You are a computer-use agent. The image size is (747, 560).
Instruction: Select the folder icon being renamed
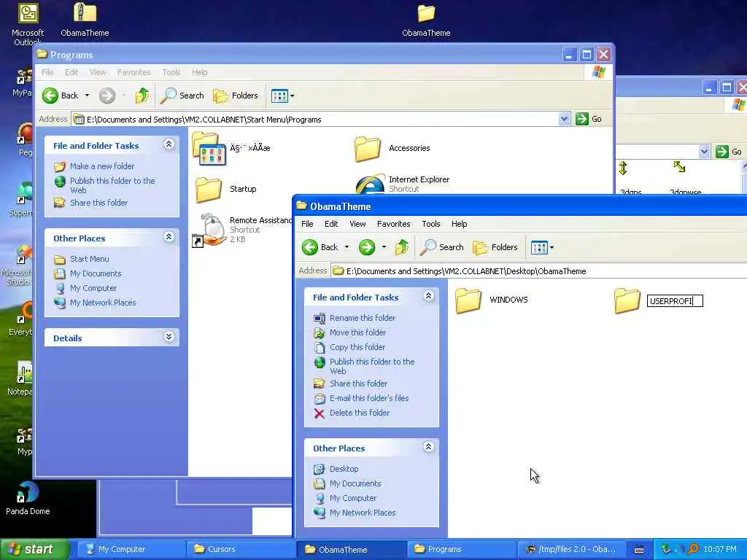coord(627,300)
